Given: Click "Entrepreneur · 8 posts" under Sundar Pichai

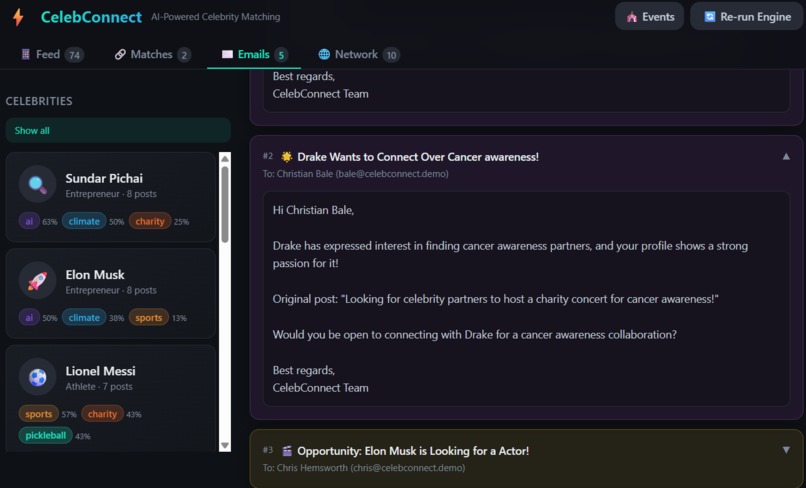Looking at the screenshot, I should [111, 194].
